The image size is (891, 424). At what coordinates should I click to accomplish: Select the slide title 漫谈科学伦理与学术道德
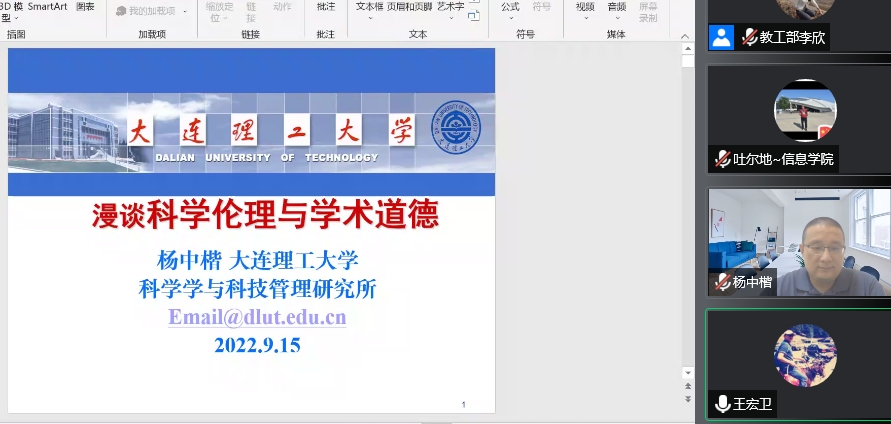(x=265, y=215)
